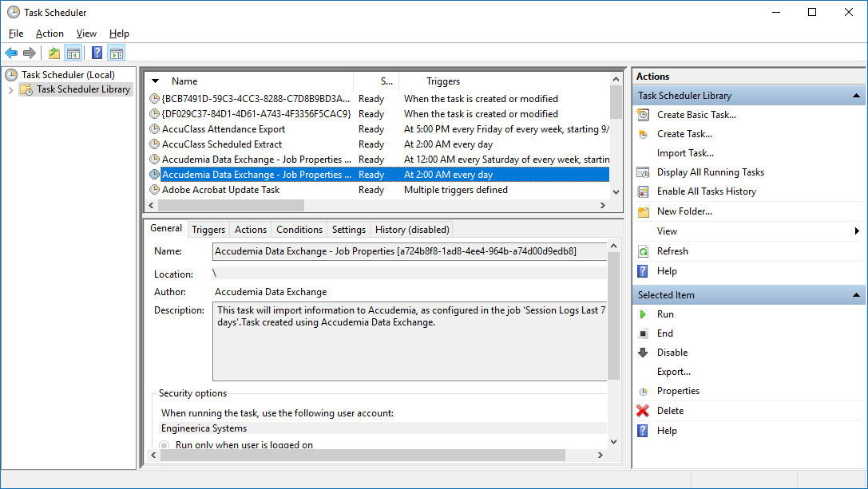Click the task list horizontal scrollbar thumb
868x489 pixels.
pyautogui.click(x=231, y=205)
